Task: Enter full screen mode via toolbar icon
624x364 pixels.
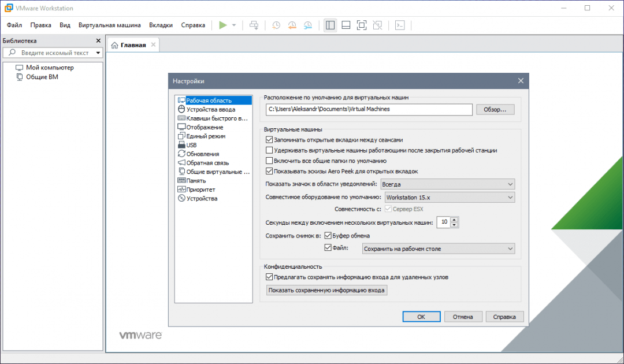Action: point(362,25)
